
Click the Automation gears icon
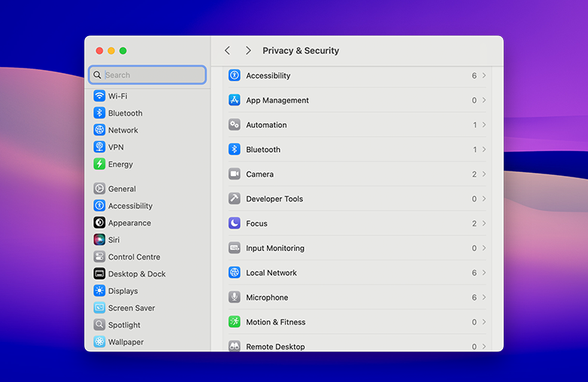click(x=235, y=125)
